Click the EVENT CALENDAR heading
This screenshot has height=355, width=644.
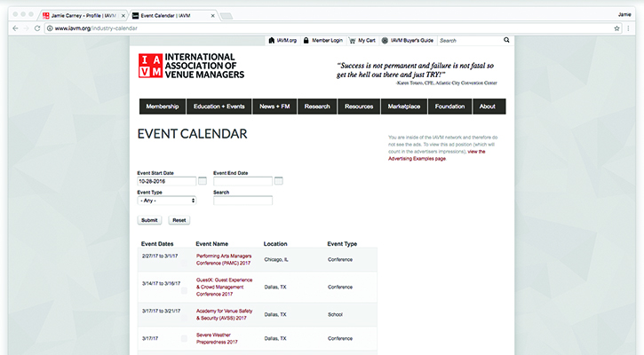[192, 134]
